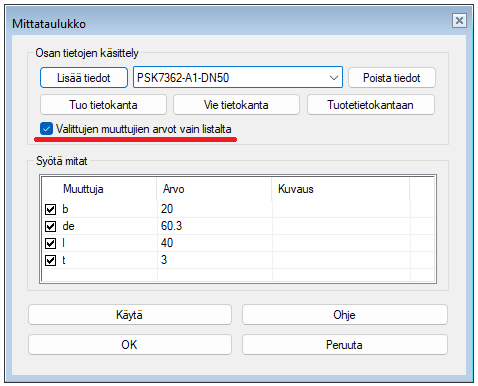
Task: Open Tuotetietokantaan button
Action: [371, 105]
